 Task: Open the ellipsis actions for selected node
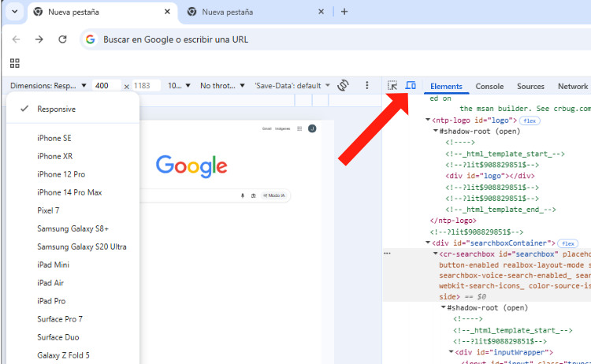coord(387,254)
